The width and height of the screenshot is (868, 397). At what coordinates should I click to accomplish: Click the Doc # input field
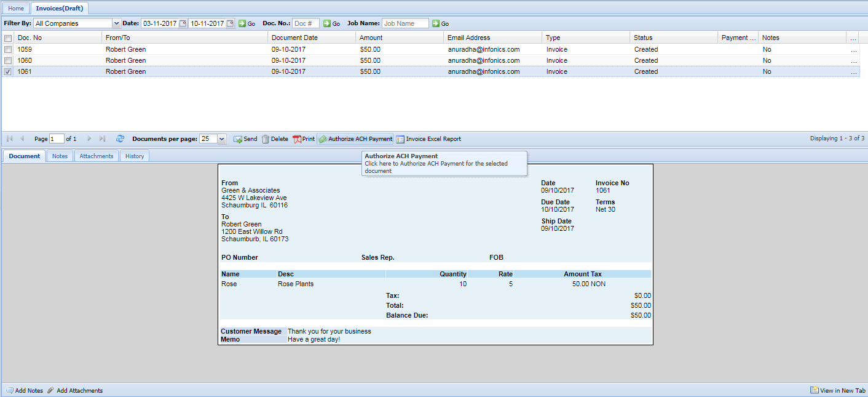pyautogui.click(x=306, y=23)
